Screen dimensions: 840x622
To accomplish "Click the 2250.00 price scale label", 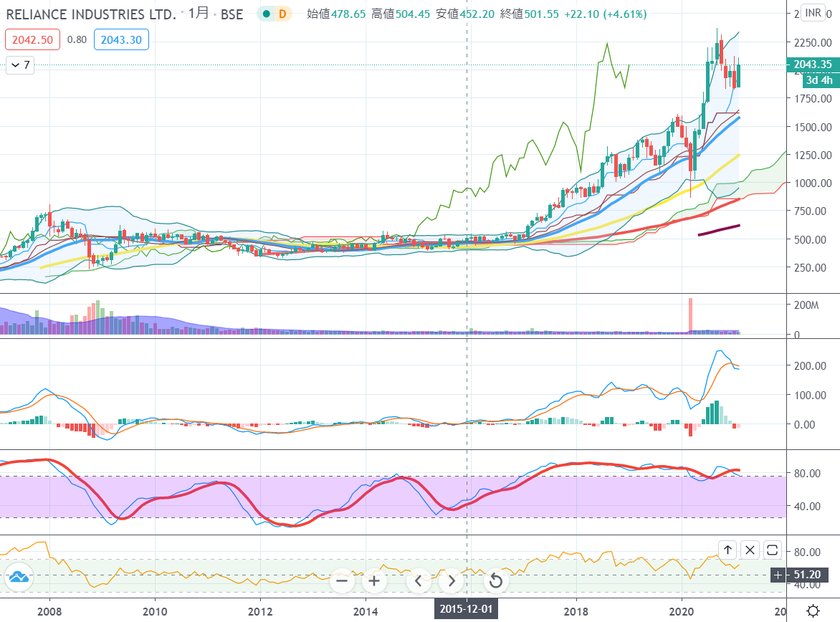I will pos(813,42).
